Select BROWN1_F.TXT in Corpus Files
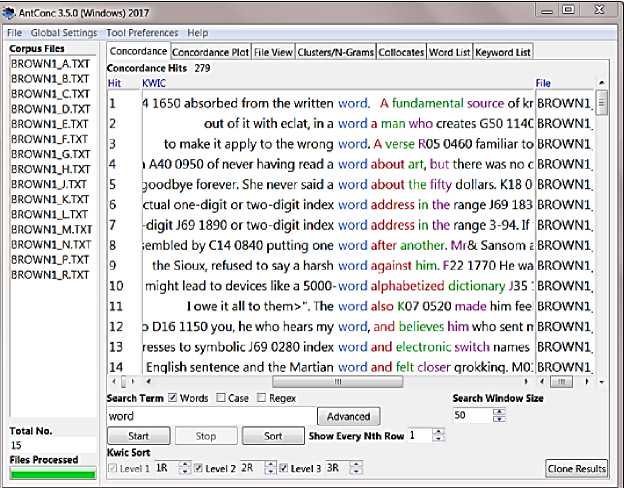626x488 pixels. 49,139
